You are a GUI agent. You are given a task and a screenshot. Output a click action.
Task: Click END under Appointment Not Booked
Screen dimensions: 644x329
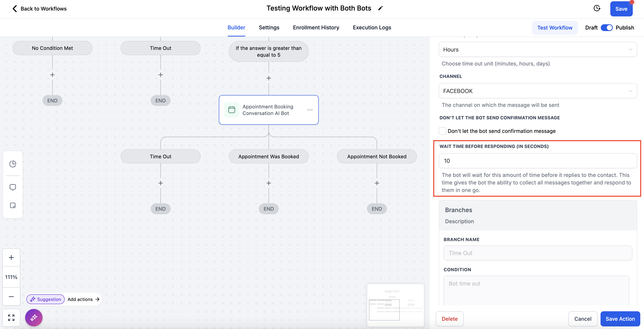click(377, 209)
